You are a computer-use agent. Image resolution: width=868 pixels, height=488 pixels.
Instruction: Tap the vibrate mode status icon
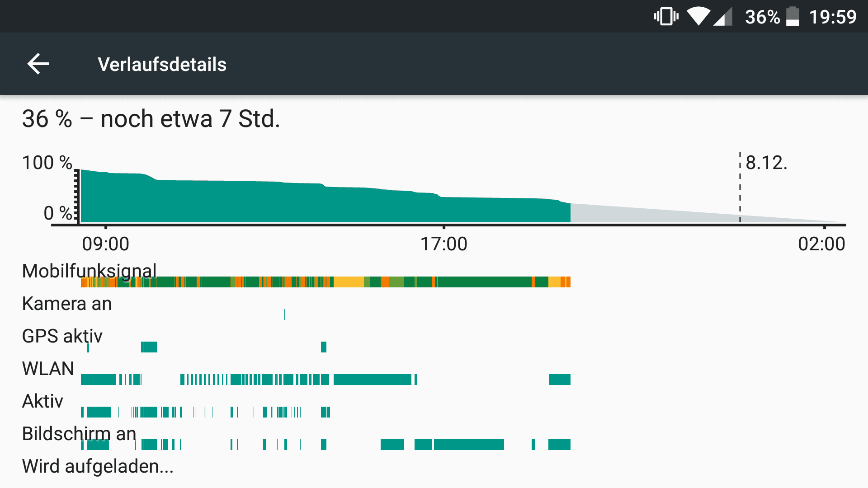666,17
